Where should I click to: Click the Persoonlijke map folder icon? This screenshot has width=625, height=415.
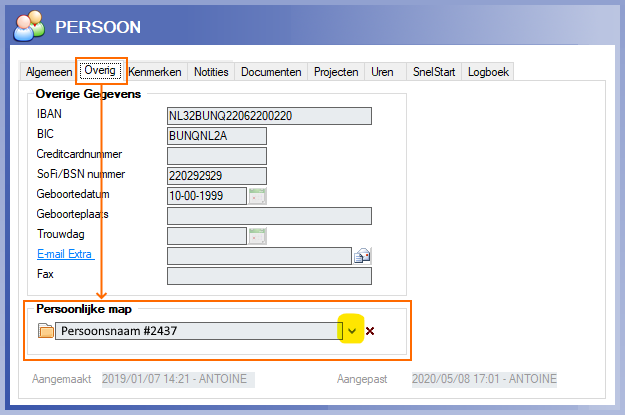pyautogui.click(x=46, y=331)
